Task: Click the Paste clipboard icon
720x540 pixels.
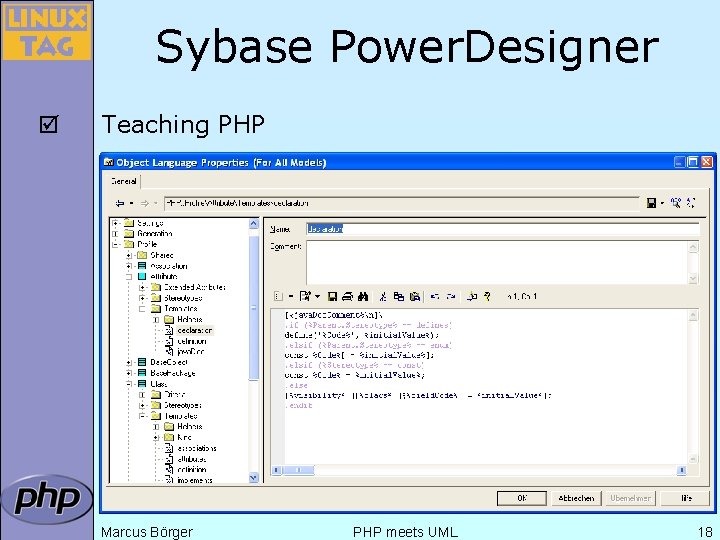Action: point(415,297)
